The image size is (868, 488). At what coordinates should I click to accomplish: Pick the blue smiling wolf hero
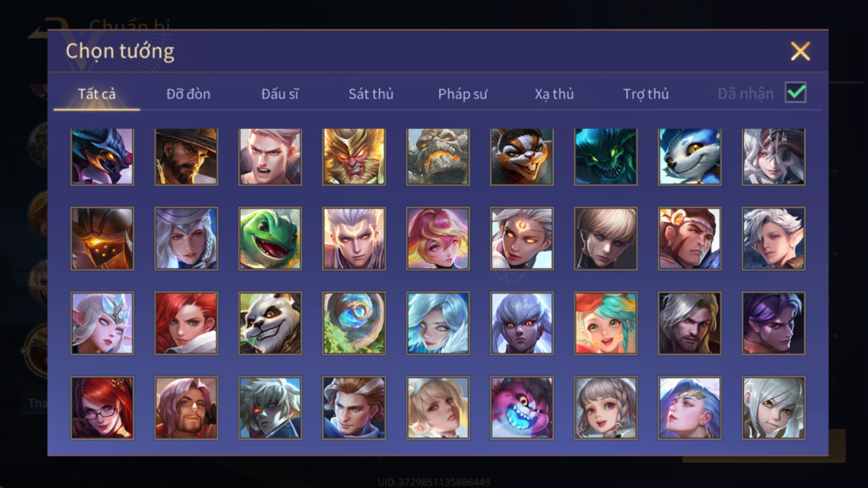point(689,156)
